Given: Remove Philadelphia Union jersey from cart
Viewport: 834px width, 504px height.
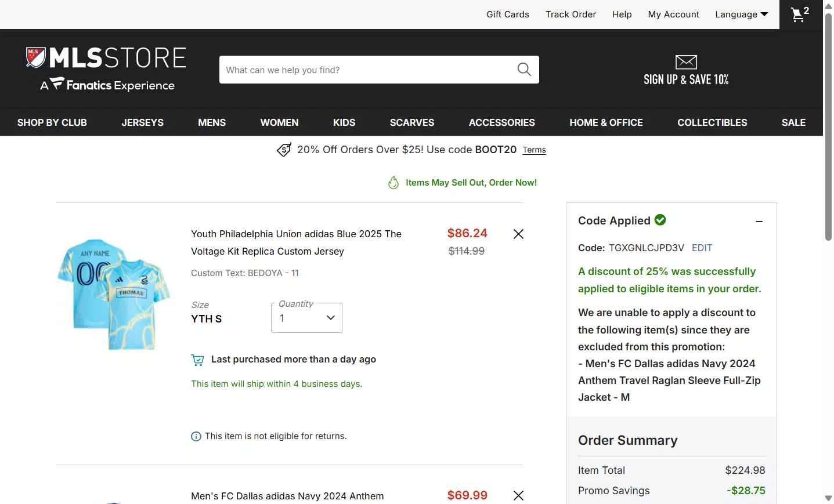Looking at the screenshot, I should pos(518,234).
